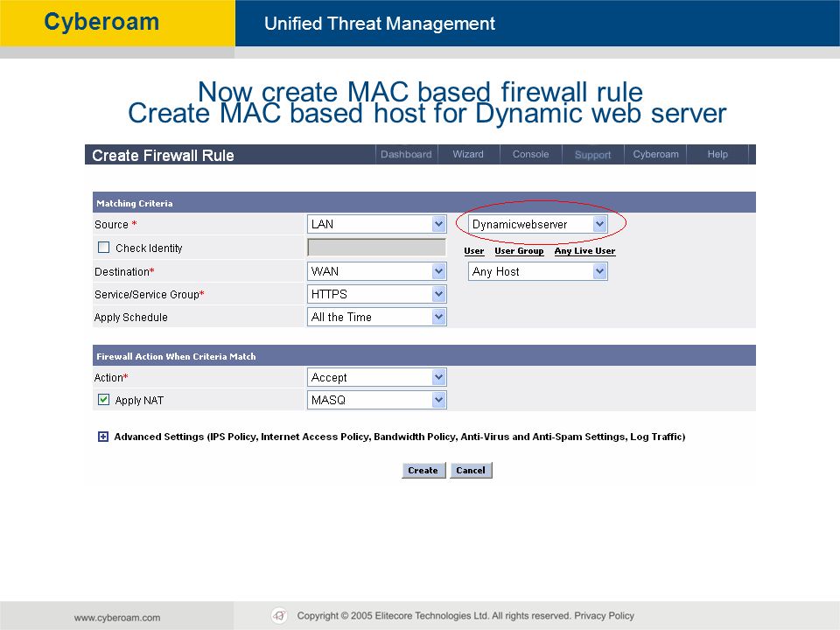Viewport: 840px width, 630px height.
Task: Open the Destination zone WAN dropdown
Action: point(376,271)
